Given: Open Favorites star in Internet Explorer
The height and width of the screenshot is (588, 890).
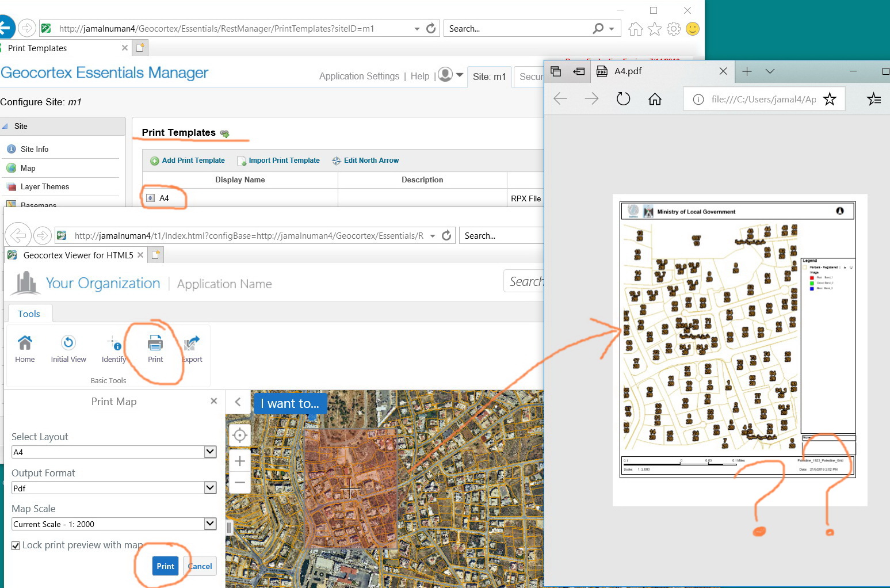Looking at the screenshot, I should click(655, 29).
